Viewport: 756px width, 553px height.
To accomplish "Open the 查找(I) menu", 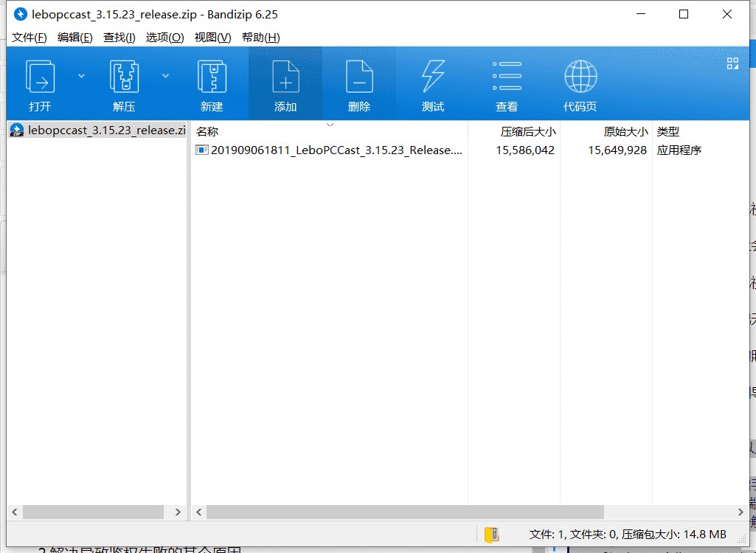I will (119, 38).
